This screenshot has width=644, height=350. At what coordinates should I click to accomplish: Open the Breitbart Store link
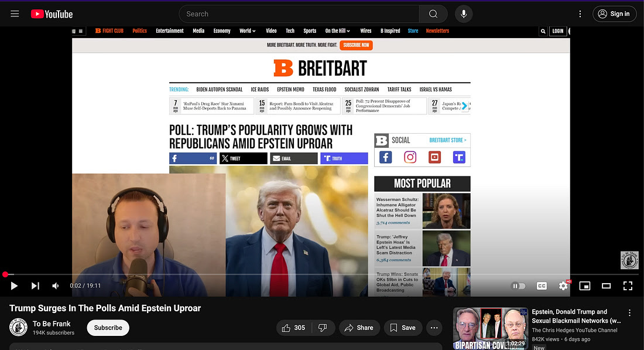click(x=413, y=31)
